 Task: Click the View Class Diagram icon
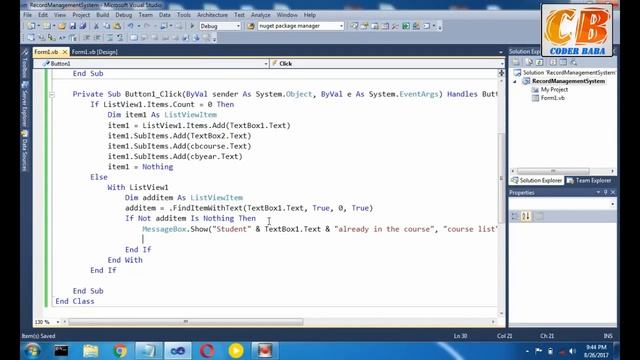[x=573, y=62]
